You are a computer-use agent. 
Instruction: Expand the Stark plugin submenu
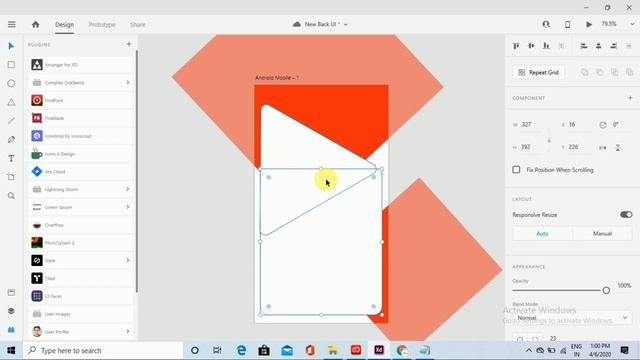128,260
